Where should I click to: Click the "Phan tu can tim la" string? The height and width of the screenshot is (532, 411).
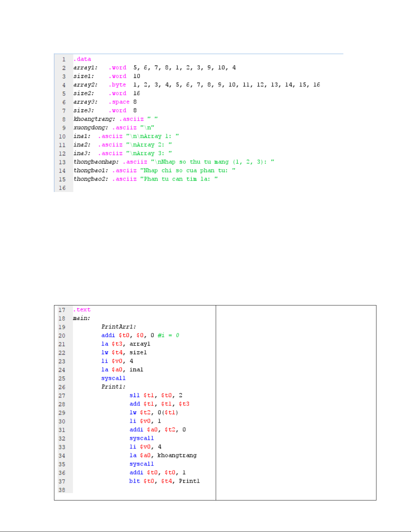(179, 179)
